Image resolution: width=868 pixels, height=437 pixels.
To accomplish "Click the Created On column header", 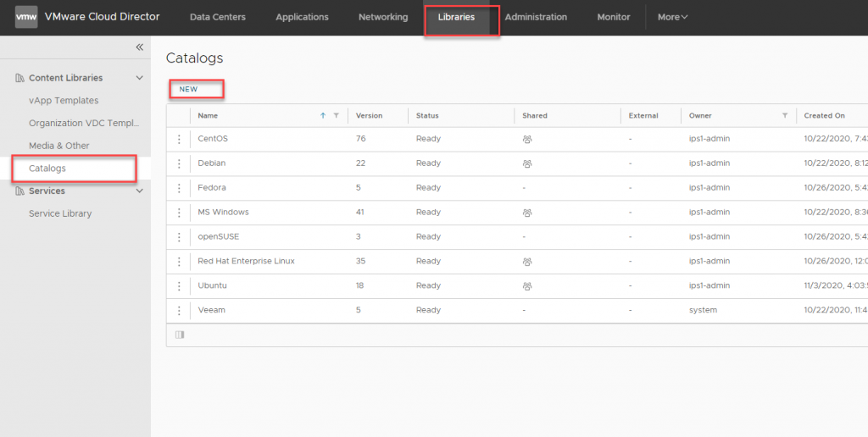I will click(824, 116).
